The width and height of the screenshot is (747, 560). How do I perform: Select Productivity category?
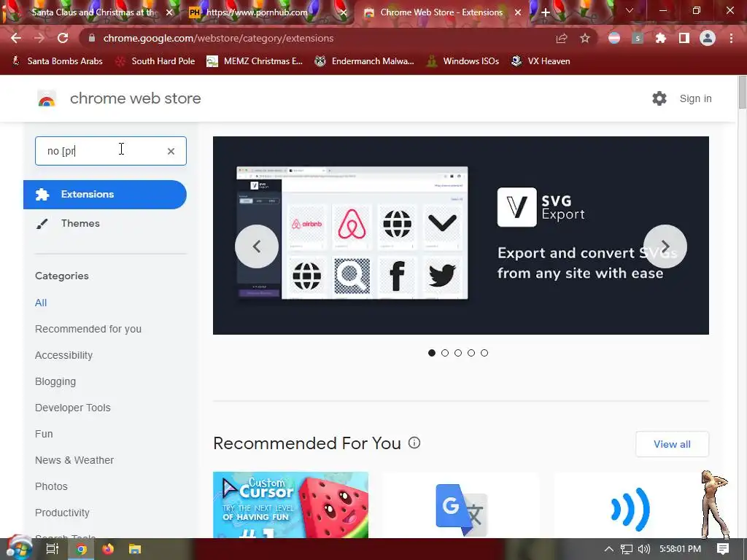63,513
